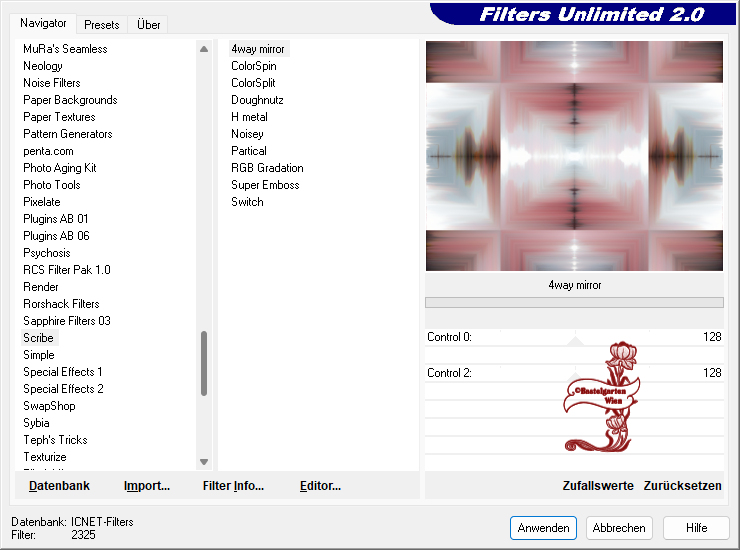
Task: Select the Simple category
Action: (39, 355)
